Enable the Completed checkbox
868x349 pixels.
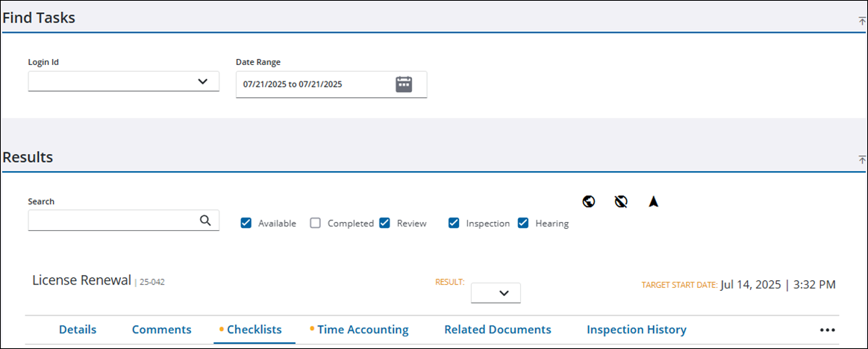[316, 223]
